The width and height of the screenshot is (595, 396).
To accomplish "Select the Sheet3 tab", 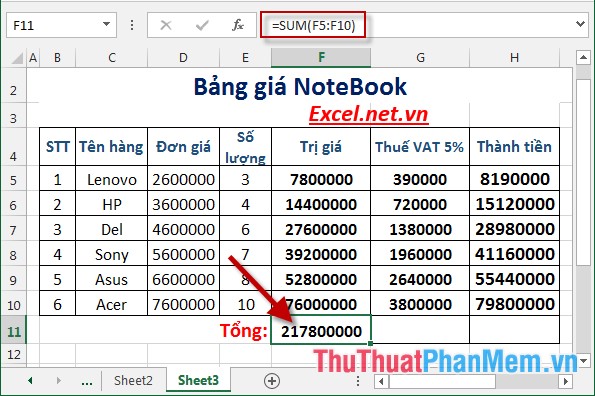I will pyautogui.click(x=198, y=380).
